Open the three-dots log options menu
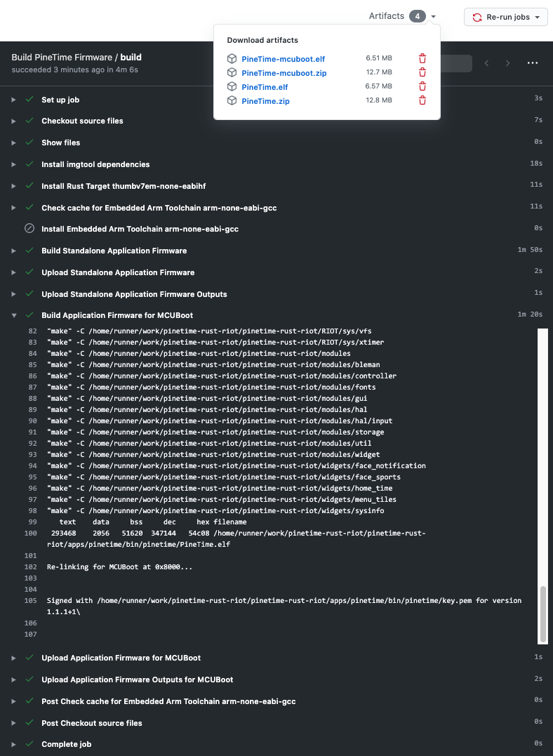Viewport: 553px width, 756px height. coord(532,63)
